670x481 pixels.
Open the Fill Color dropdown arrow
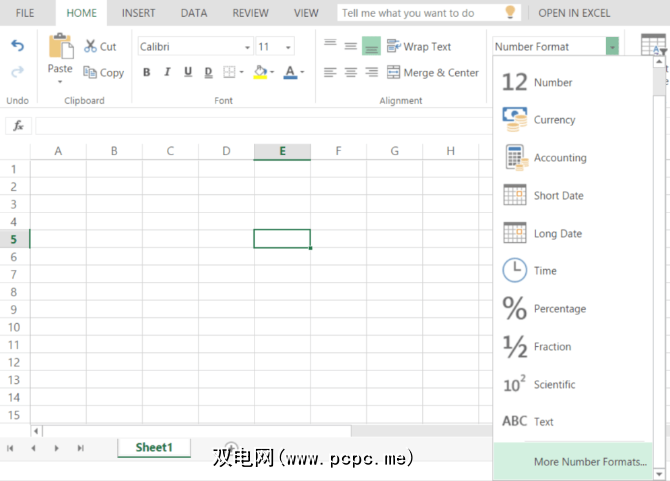(272, 72)
